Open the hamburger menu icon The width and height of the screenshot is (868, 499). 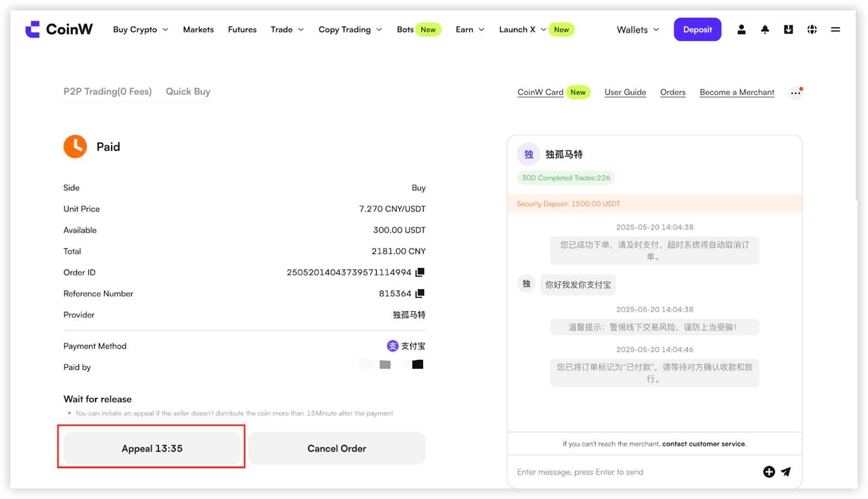tap(835, 29)
